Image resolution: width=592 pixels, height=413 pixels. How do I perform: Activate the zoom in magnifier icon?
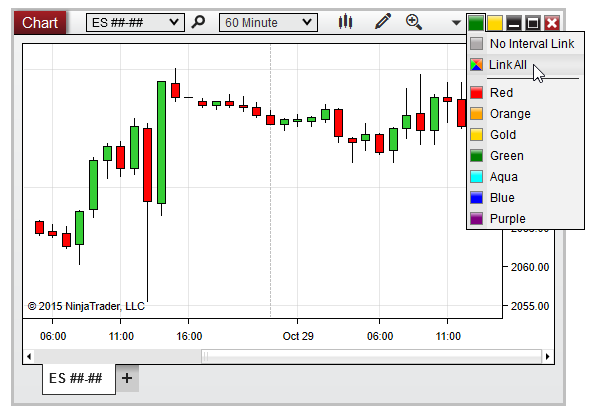(x=414, y=22)
